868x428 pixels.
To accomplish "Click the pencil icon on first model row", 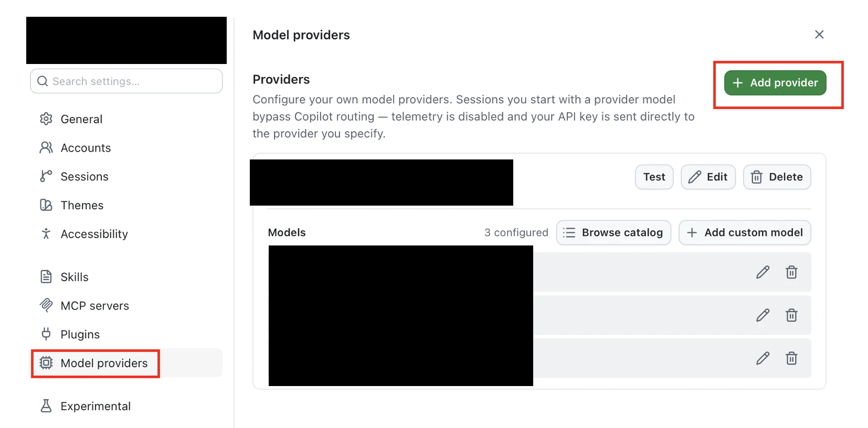I will coord(763,272).
